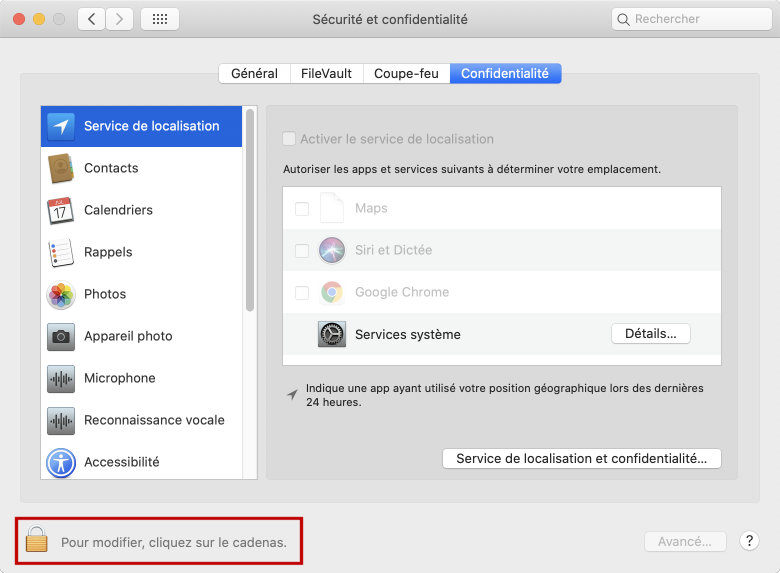Click the padlock icon to unlock settings
The image size is (780, 573).
coord(37,539)
